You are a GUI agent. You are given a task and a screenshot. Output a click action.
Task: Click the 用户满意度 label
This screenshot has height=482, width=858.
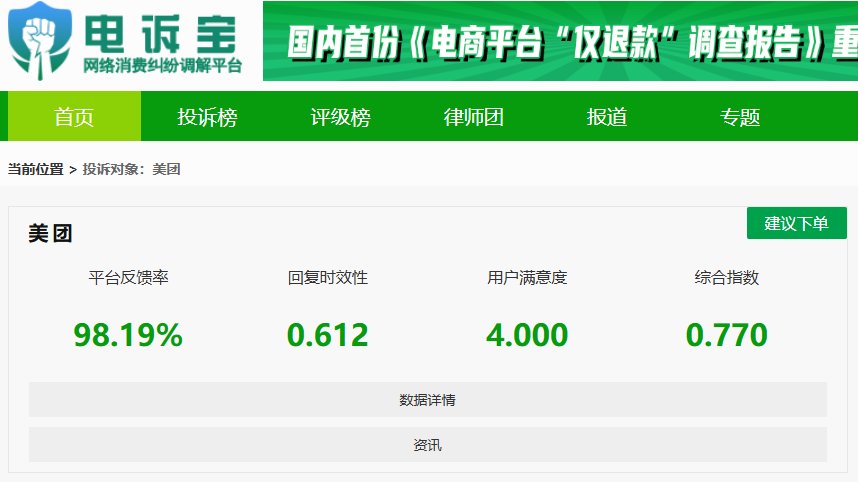point(527,277)
